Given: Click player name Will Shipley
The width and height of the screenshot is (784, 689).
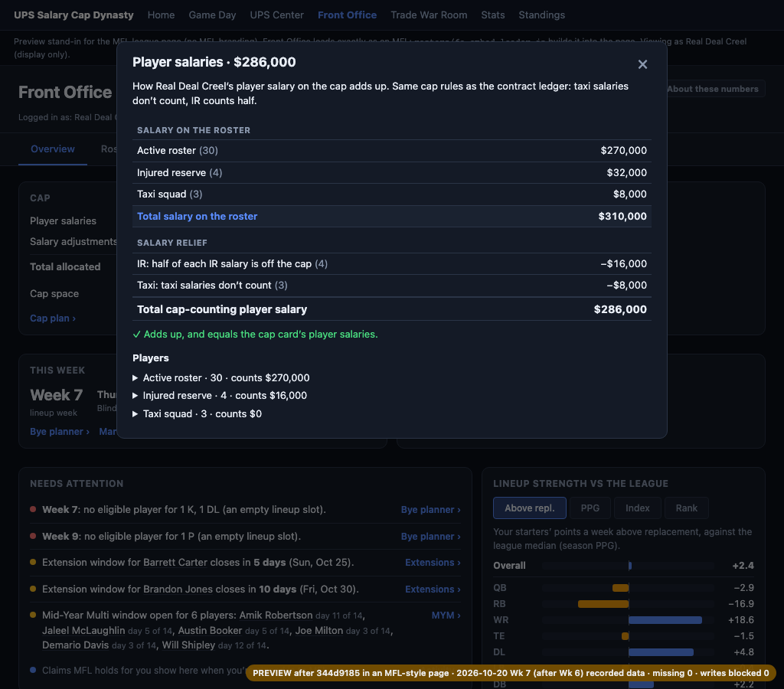Looking at the screenshot, I should pos(188,645).
